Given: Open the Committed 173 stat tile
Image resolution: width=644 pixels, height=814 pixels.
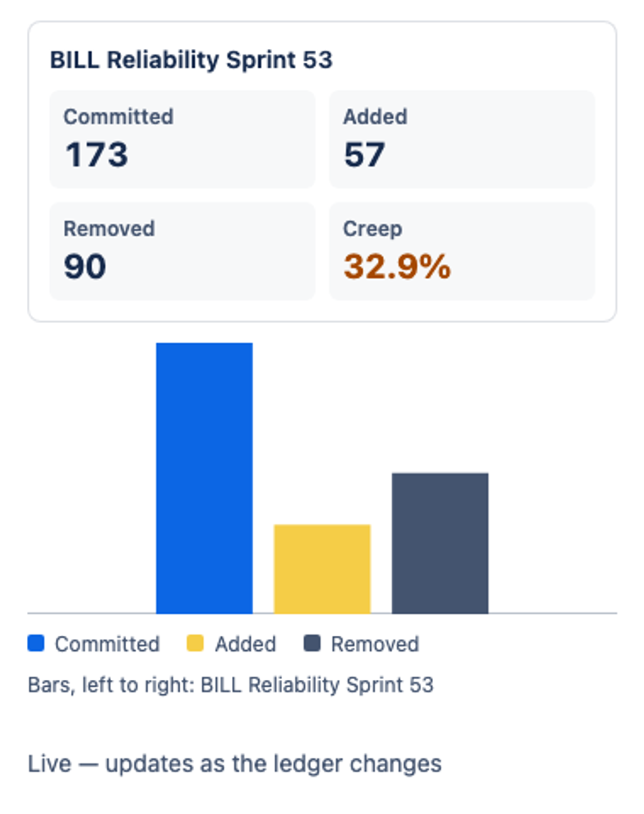Looking at the screenshot, I should click(182, 139).
